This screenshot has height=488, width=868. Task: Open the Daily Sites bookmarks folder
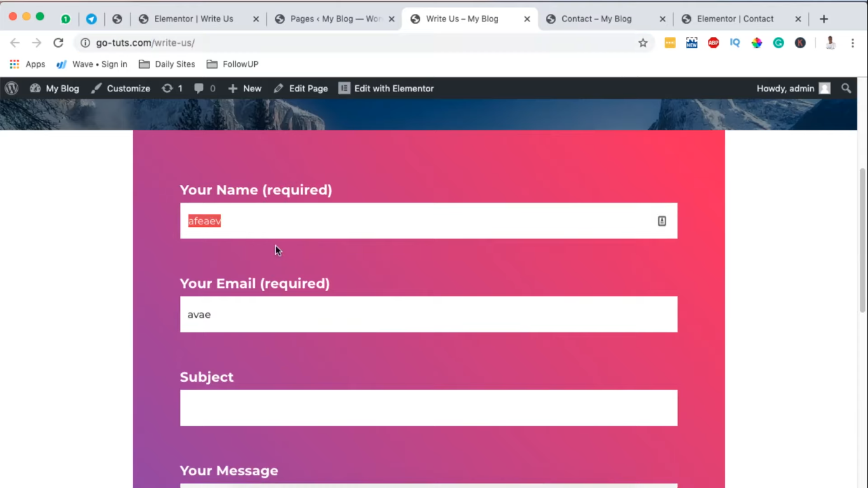pos(167,64)
